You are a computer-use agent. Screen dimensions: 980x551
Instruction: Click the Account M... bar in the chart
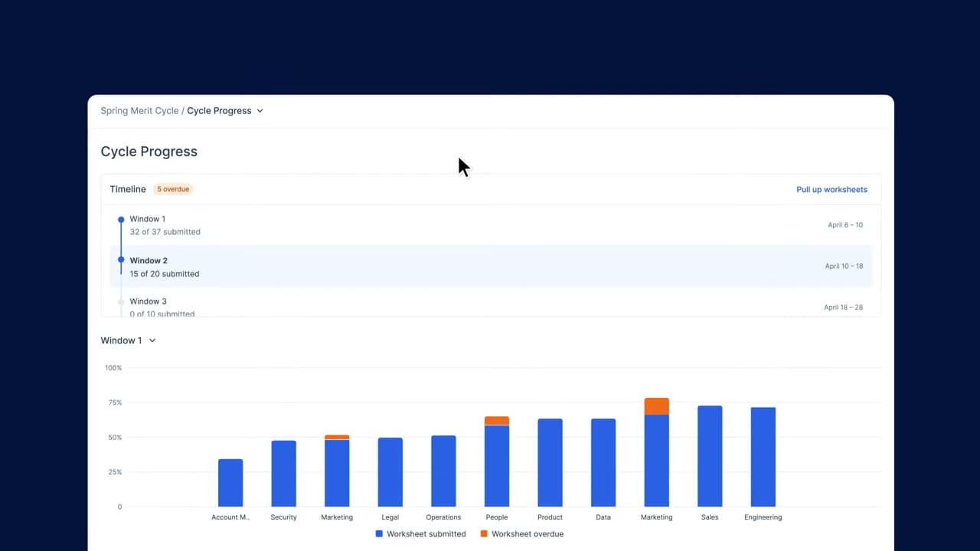click(x=230, y=483)
